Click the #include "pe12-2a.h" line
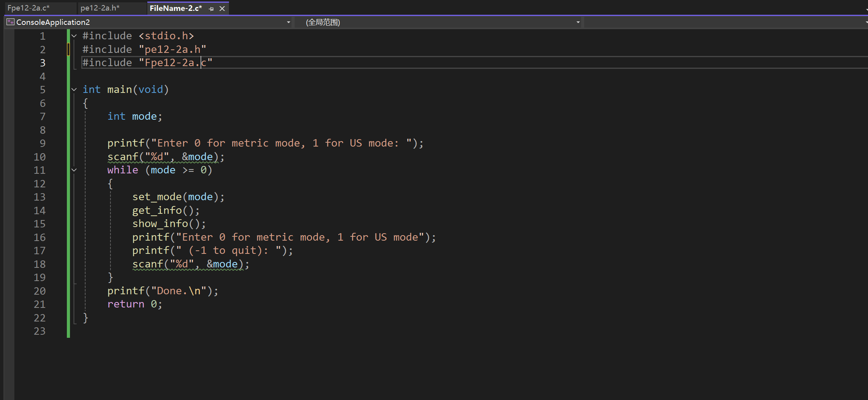This screenshot has width=868, height=400. tap(144, 49)
